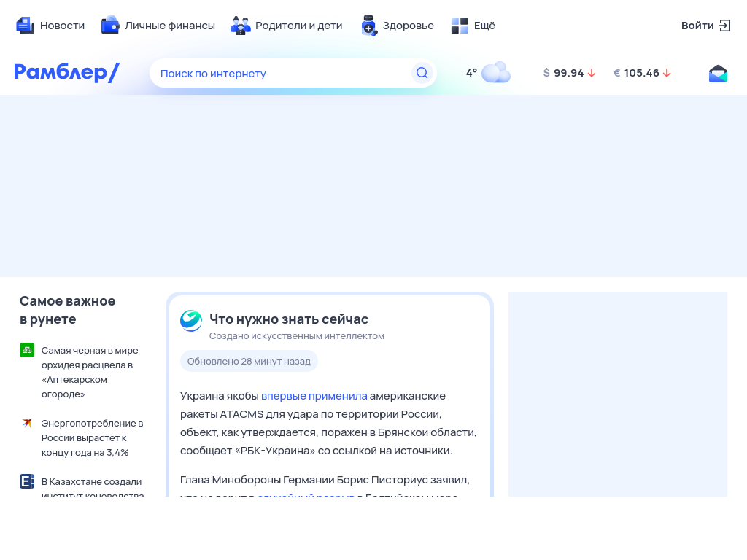
Task: Click the blue icon beside Казахстане headline
Action: (27, 481)
